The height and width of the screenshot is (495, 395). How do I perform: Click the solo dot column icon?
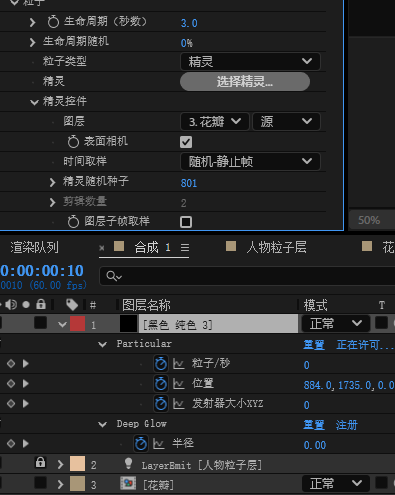coord(26,305)
